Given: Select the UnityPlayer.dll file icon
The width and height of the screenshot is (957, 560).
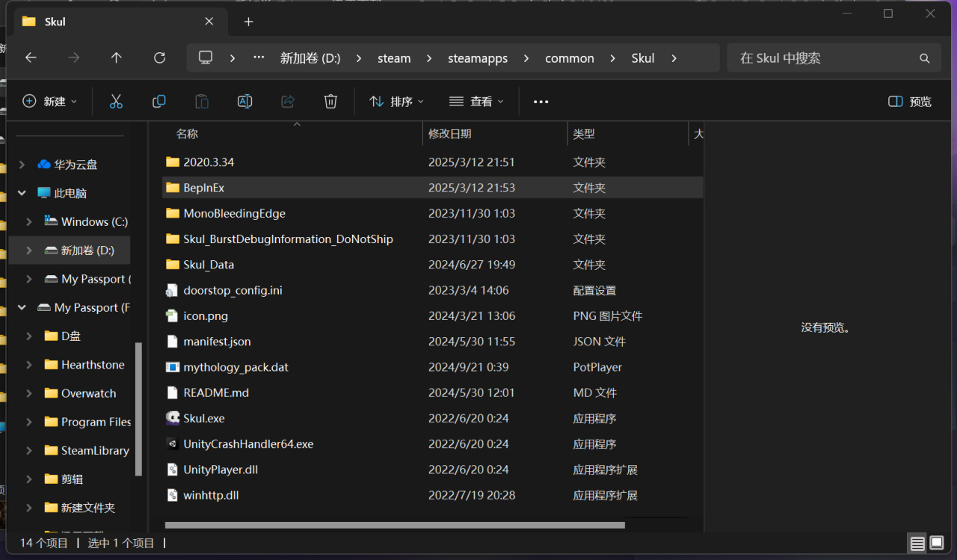Looking at the screenshot, I should pyautogui.click(x=173, y=470).
